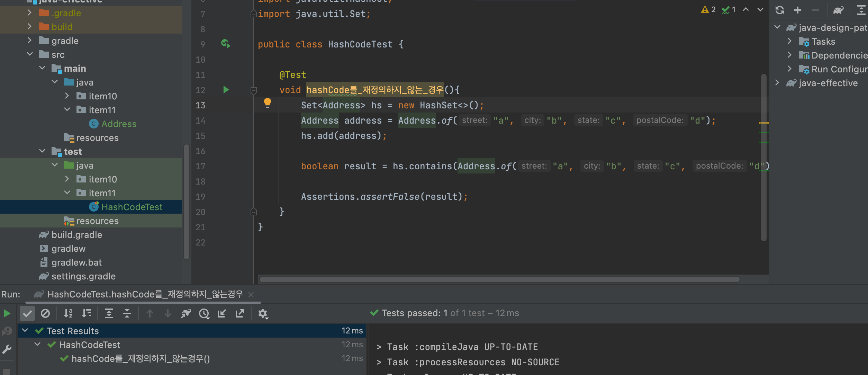
Task: Open the test runner settings gear menu
Action: [263, 313]
